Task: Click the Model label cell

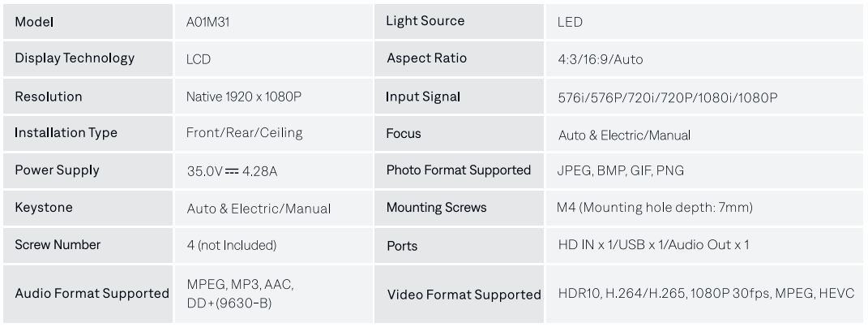Action: tap(34, 22)
